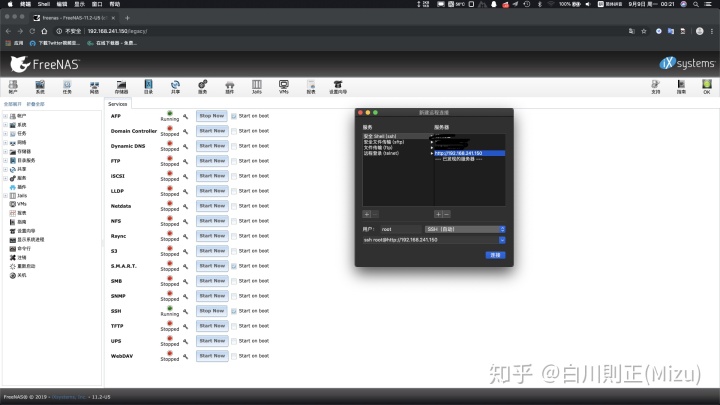Expand the 账户 tree node in sidebar

point(6,116)
